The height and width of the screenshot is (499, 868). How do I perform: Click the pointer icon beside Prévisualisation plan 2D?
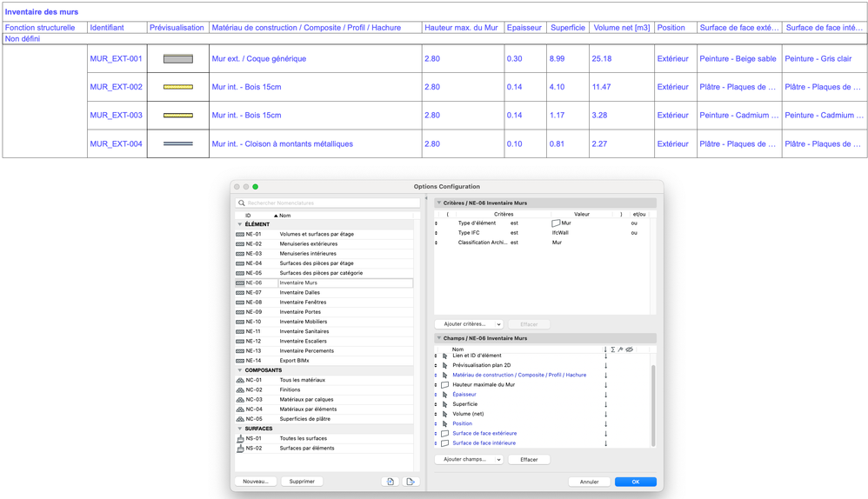point(444,365)
